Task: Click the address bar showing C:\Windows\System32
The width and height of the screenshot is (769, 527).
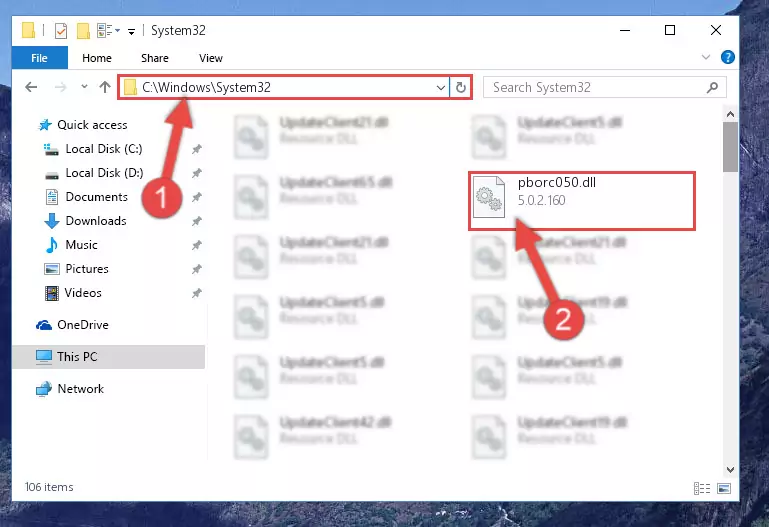Action: coord(283,87)
